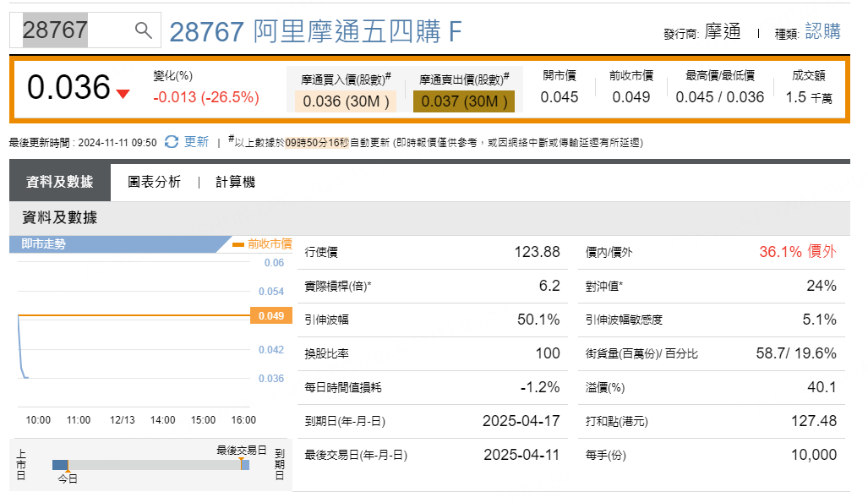Click the 認購 warrant type link
The height and width of the screenshot is (503, 868).
(822, 31)
